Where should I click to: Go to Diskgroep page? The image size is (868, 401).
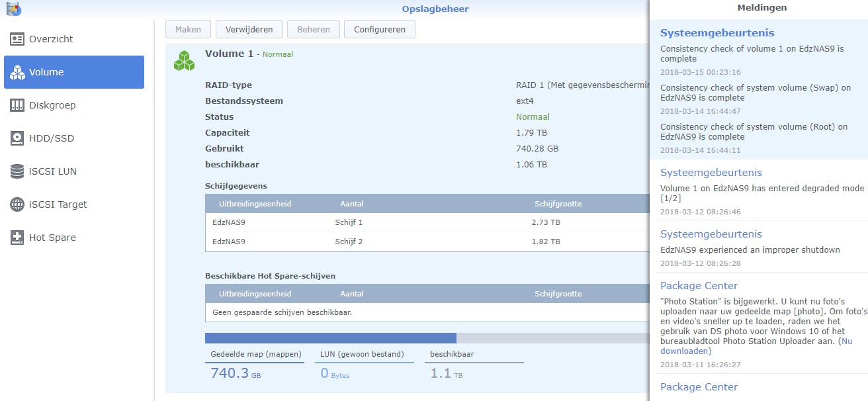point(74,105)
